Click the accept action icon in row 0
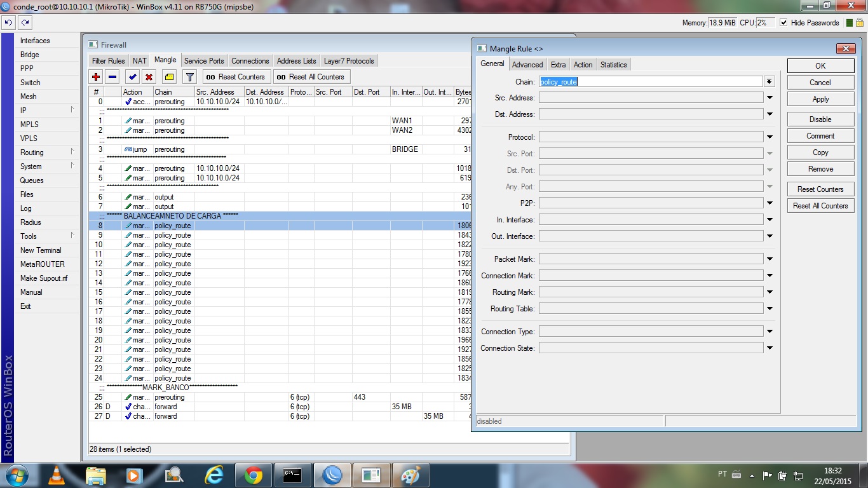868x488 pixels. click(128, 102)
